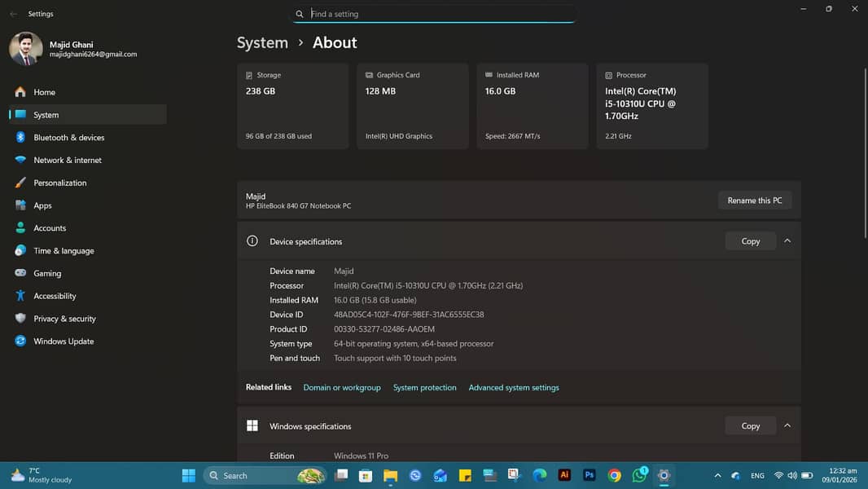The width and height of the screenshot is (868, 489).
Task: Click the Rename this PC button
Action: coord(754,200)
